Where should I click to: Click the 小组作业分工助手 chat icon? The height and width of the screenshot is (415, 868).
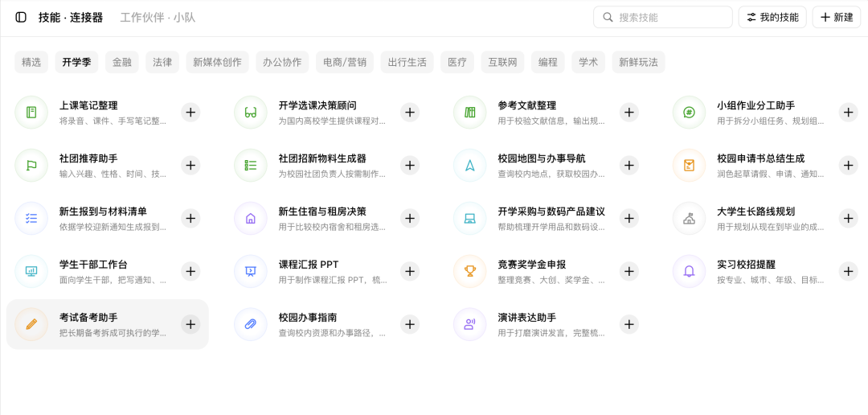coord(690,113)
